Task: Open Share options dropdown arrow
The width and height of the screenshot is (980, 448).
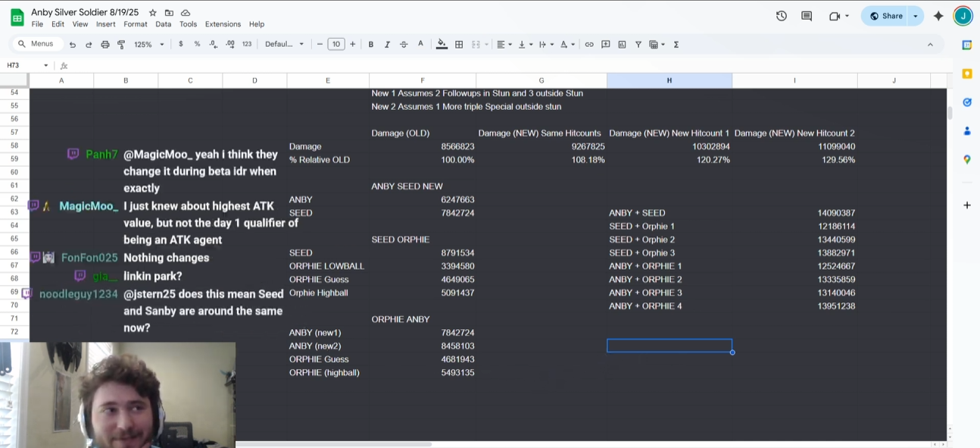Action: point(916,16)
